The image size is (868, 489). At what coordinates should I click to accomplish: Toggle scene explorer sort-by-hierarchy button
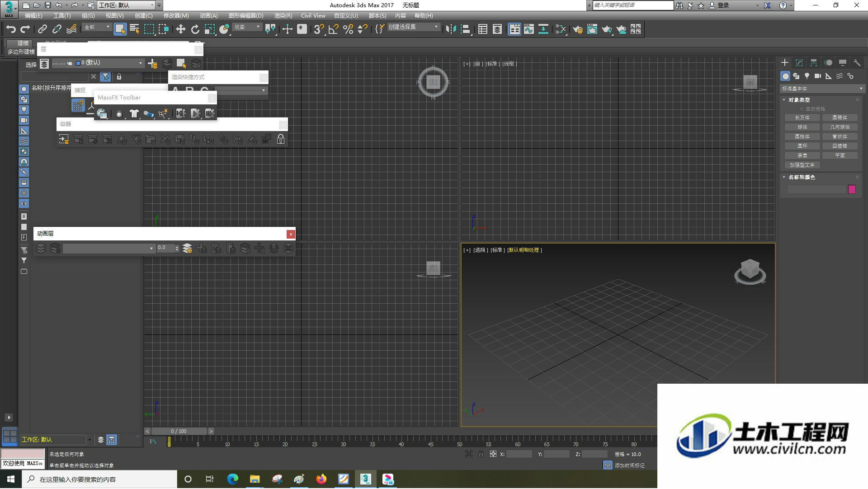click(x=112, y=440)
